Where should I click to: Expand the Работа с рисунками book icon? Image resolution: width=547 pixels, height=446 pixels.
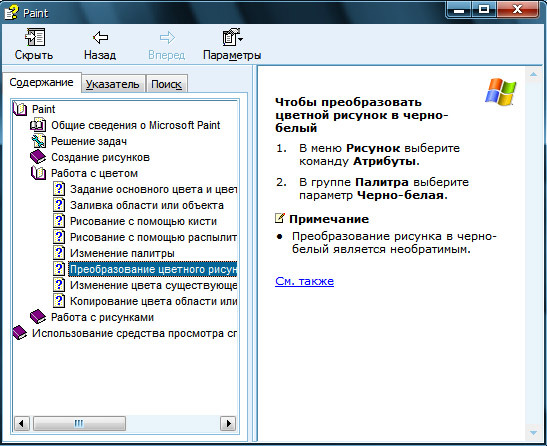pos(38,317)
